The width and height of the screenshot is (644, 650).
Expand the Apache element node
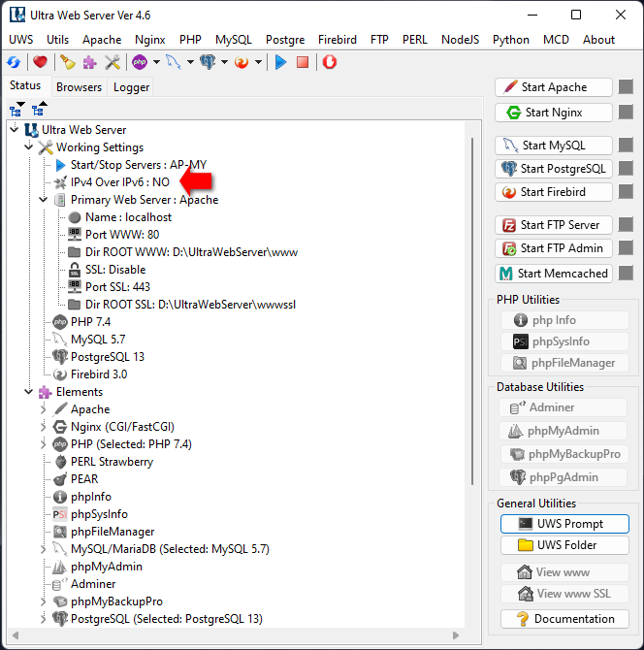pos(43,409)
